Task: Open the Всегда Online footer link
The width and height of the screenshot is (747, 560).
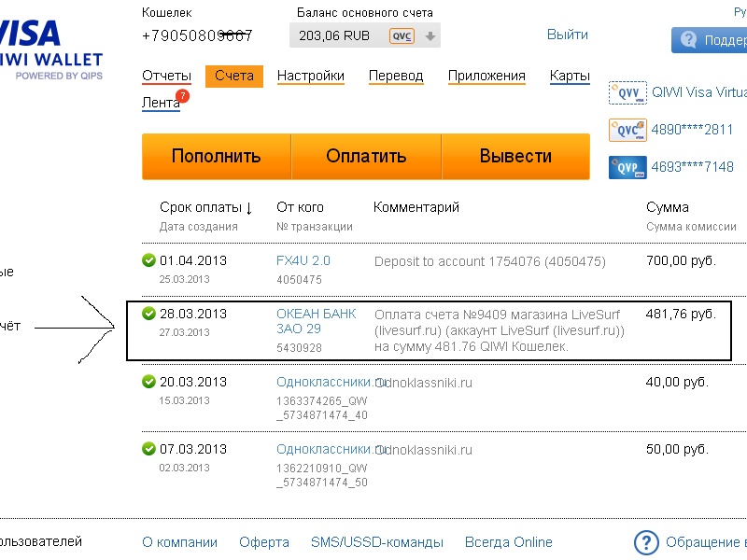Action: [x=508, y=542]
